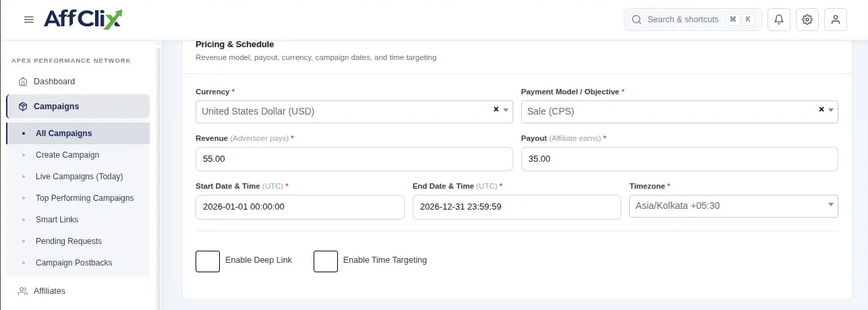
Task: Open the settings gear icon
Action: point(807,20)
